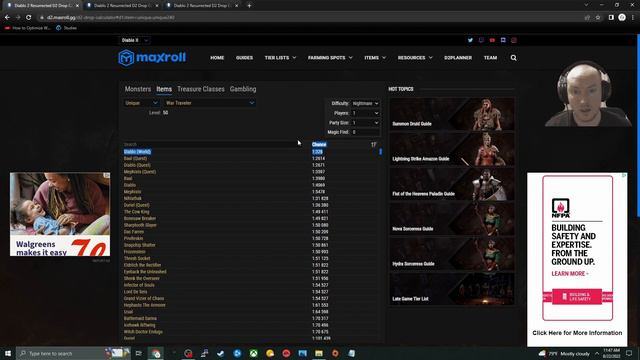This screenshot has height=360, width=640.
Task: Open the Team page link
Action: pos(490,58)
